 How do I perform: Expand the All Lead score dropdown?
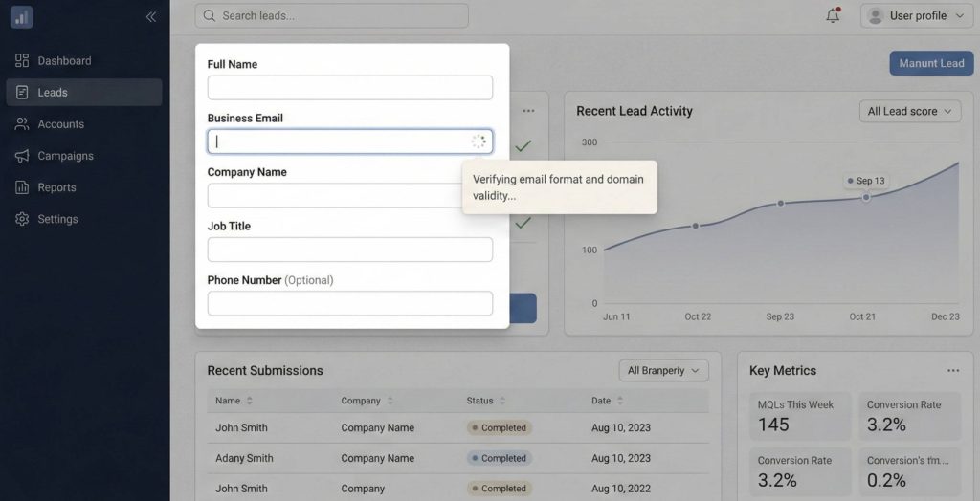tap(909, 111)
